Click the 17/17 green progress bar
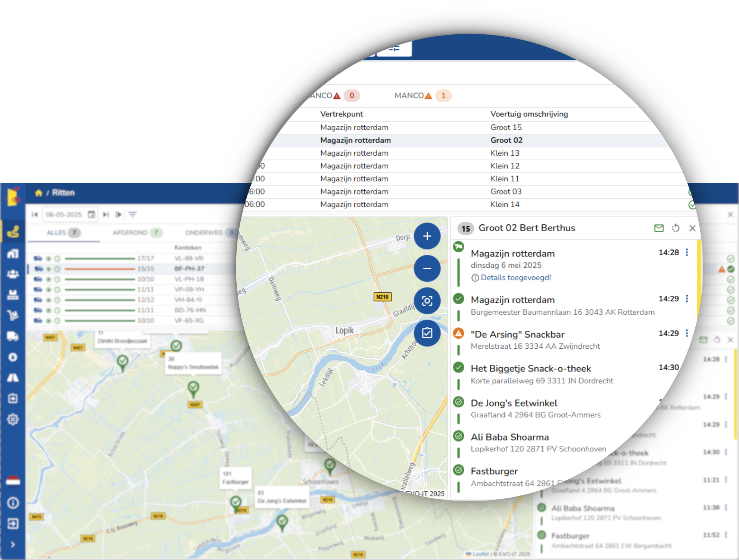Image resolution: width=739 pixels, height=560 pixels. point(100,258)
